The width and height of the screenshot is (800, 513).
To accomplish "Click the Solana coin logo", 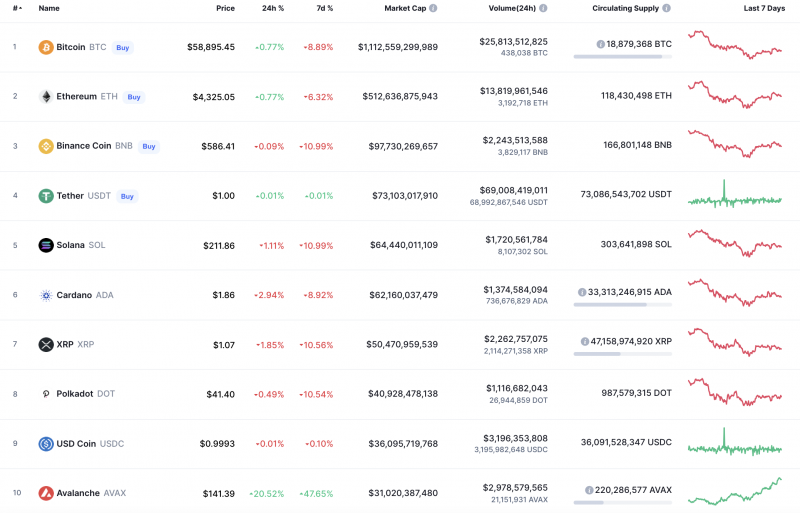I will point(46,245).
